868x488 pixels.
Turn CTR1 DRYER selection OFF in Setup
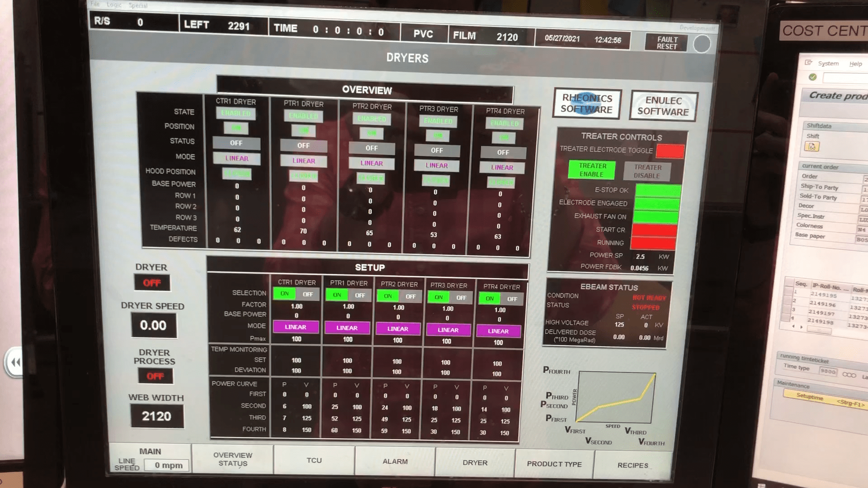click(308, 294)
